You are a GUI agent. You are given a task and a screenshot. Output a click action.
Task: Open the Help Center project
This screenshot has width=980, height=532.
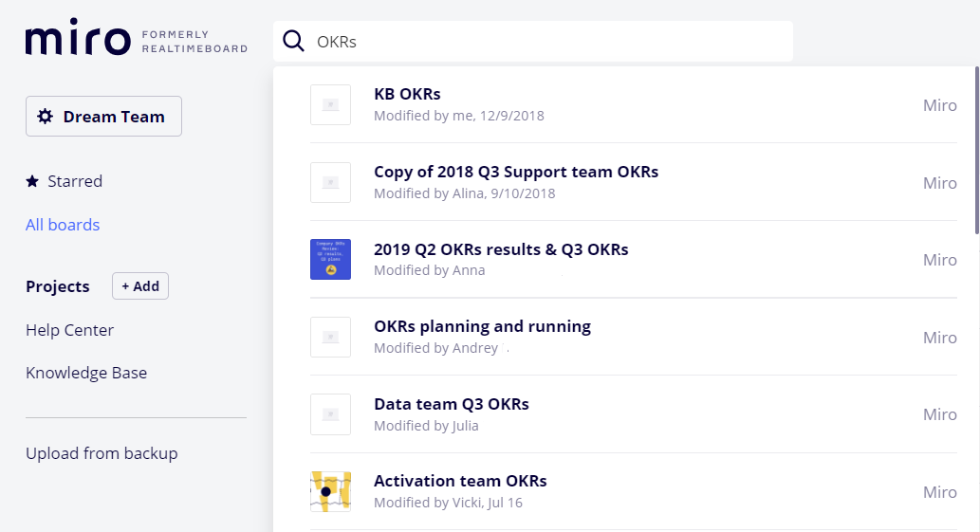point(69,330)
